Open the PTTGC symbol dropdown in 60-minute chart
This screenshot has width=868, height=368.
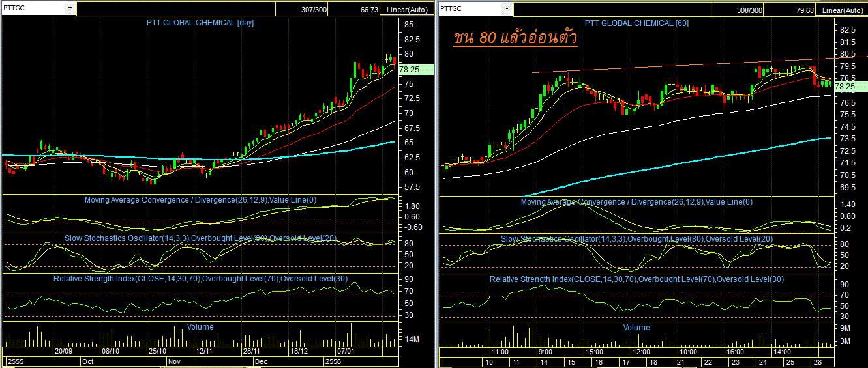(x=506, y=8)
